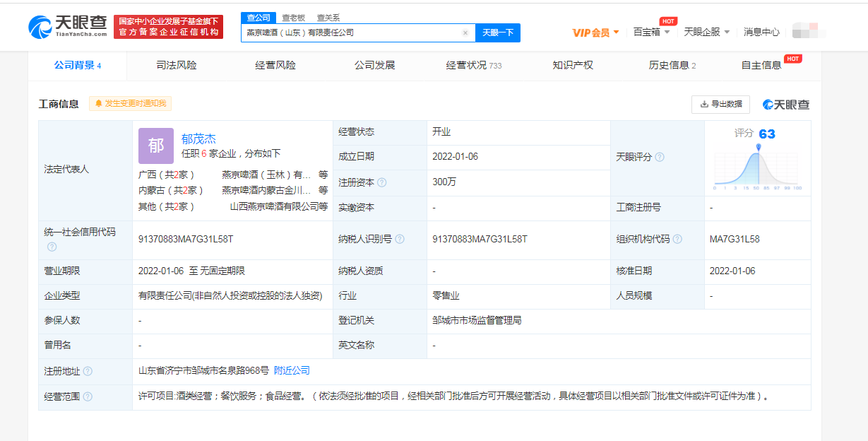Screen dimensions: 868x441
Task: Select the 查老板 search tab
Action: 293,18
